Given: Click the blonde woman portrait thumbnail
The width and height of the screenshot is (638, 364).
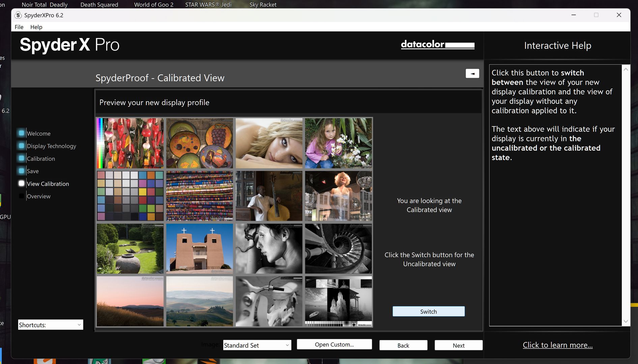Looking at the screenshot, I should pyautogui.click(x=269, y=143).
